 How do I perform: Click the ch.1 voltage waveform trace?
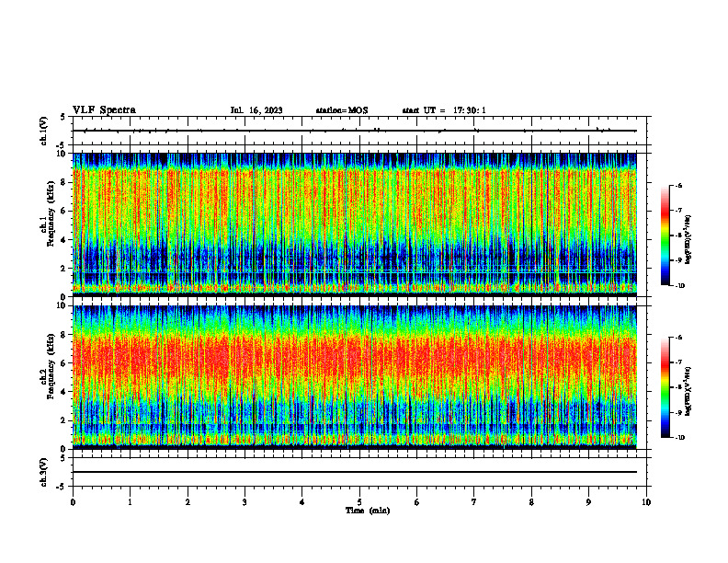pos(355,131)
